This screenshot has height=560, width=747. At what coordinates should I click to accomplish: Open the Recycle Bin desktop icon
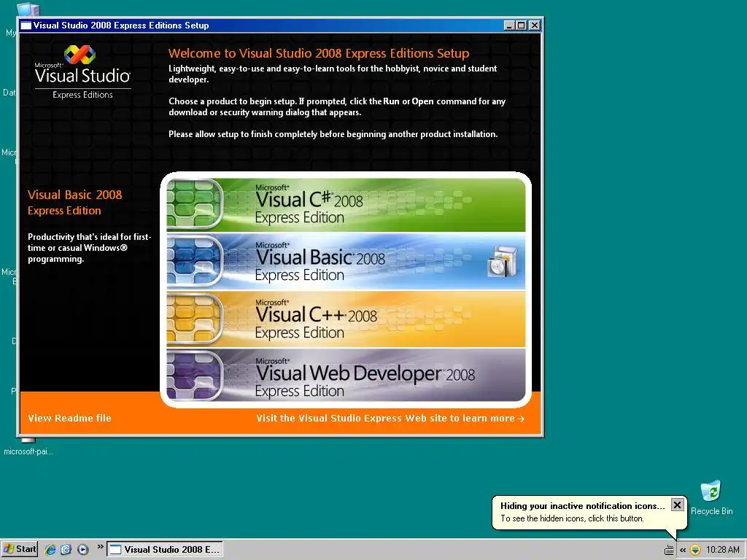711,497
